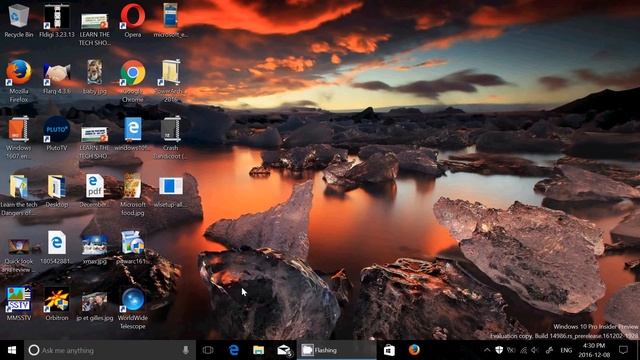Select the Microsoft food.jpg image
The width and height of the screenshot is (640, 360).
[x=133, y=195]
